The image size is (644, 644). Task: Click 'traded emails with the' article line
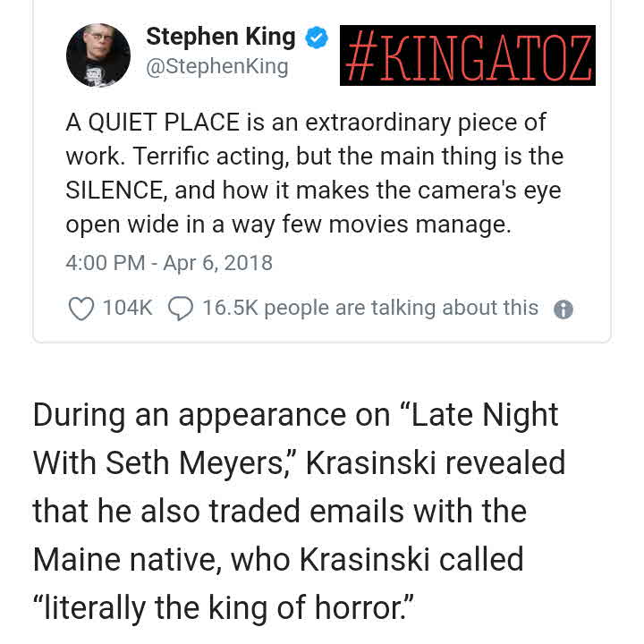[368, 512]
